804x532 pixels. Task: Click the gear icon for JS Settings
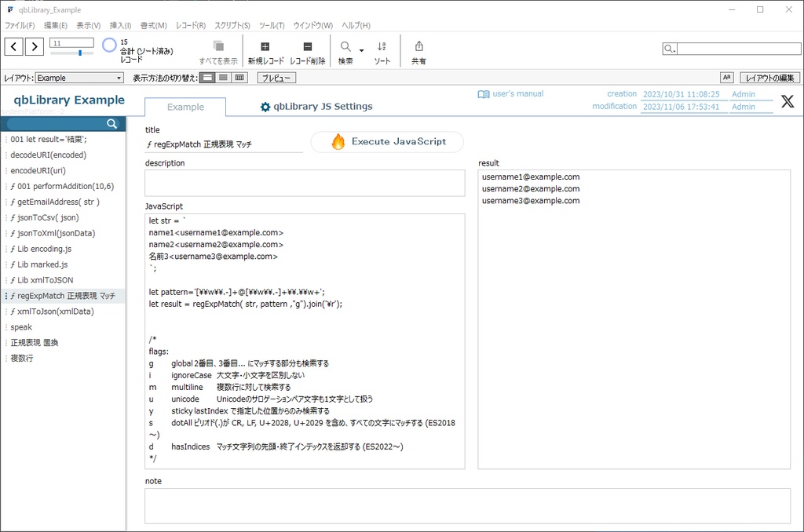[265, 107]
